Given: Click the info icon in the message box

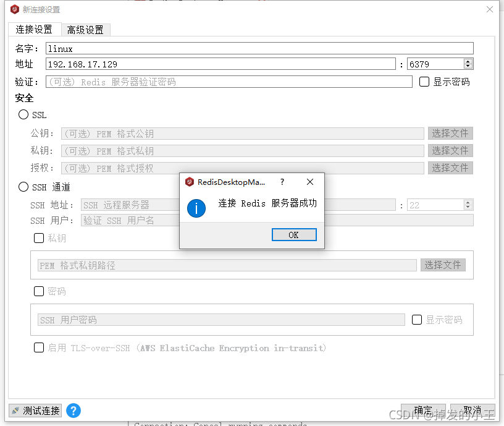Looking at the screenshot, I should (196, 208).
